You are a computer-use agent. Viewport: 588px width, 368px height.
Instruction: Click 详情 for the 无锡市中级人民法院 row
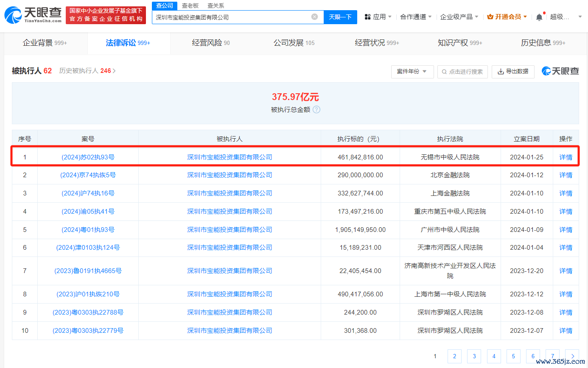pyautogui.click(x=566, y=157)
